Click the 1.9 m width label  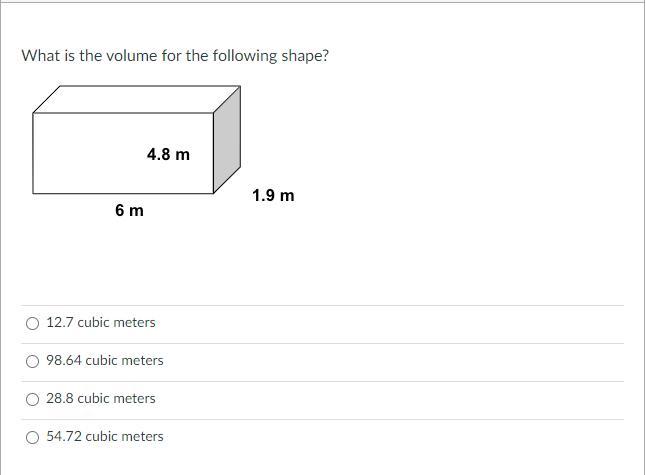(x=274, y=195)
